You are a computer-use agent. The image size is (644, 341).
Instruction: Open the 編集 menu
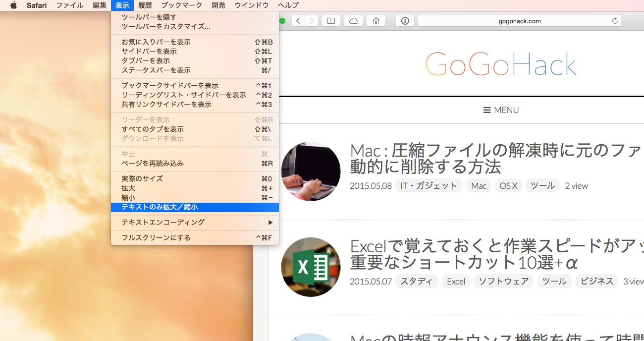[100, 5]
